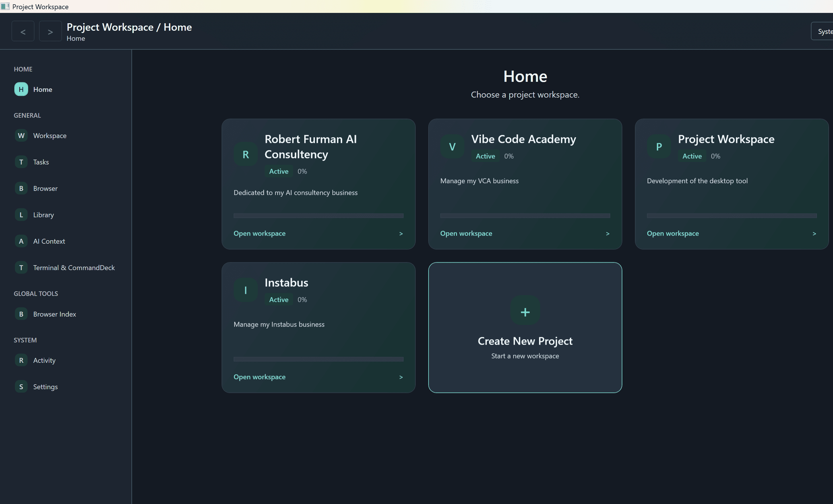
Task: Click the B icon for Browser Index
Action: click(21, 314)
